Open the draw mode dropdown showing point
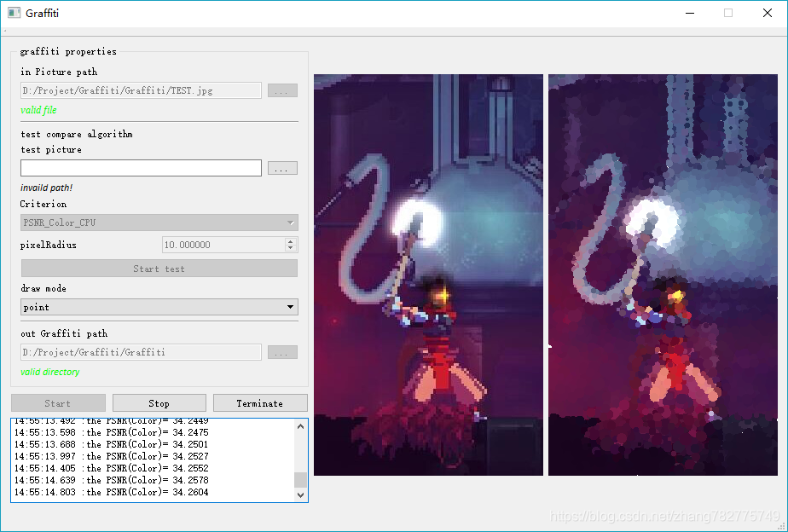788x532 pixels. pyautogui.click(x=159, y=307)
